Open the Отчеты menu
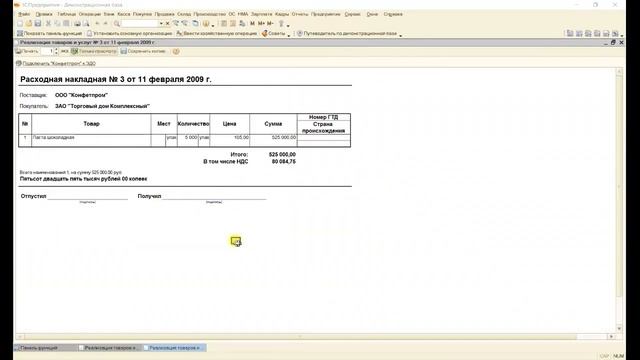Screen dimensions: 640x360 coord(300,14)
